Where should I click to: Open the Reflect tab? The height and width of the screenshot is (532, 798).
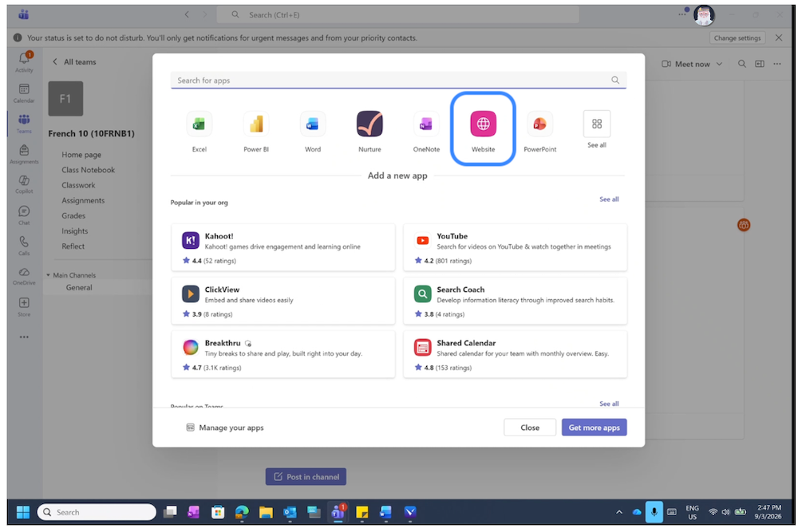click(x=73, y=246)
